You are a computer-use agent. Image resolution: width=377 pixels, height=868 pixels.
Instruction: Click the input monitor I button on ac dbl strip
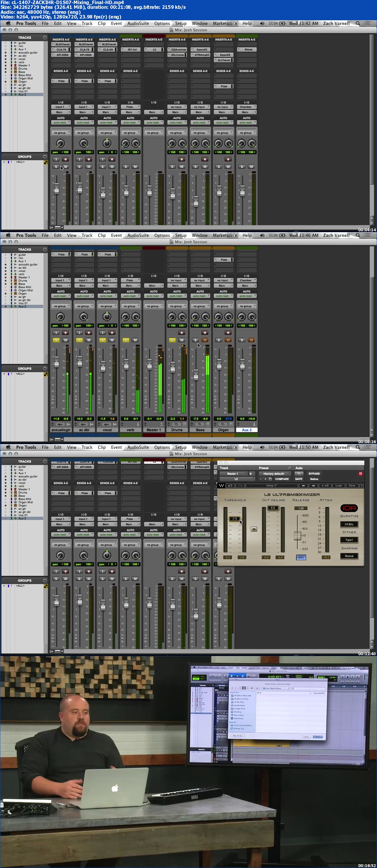click(x=79, y=332)
